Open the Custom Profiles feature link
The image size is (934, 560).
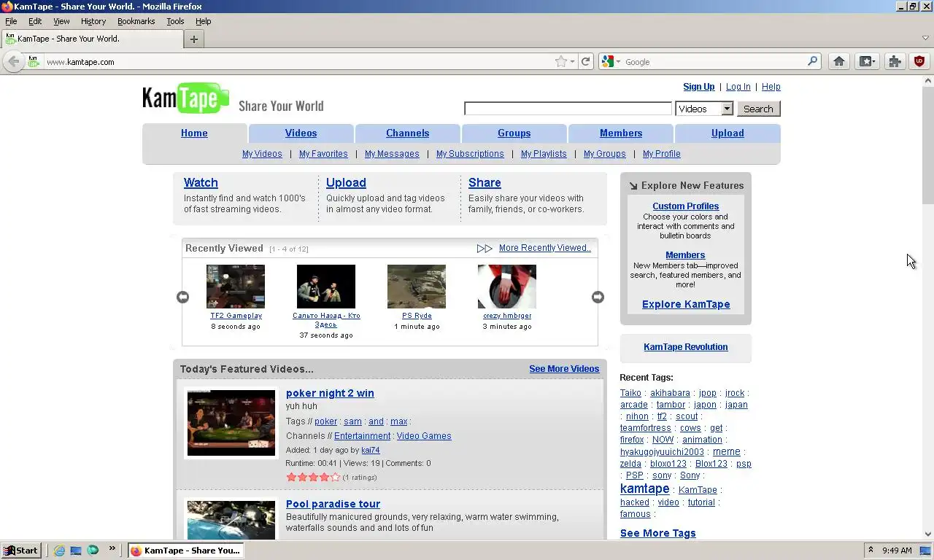click(x=685, y=206)
